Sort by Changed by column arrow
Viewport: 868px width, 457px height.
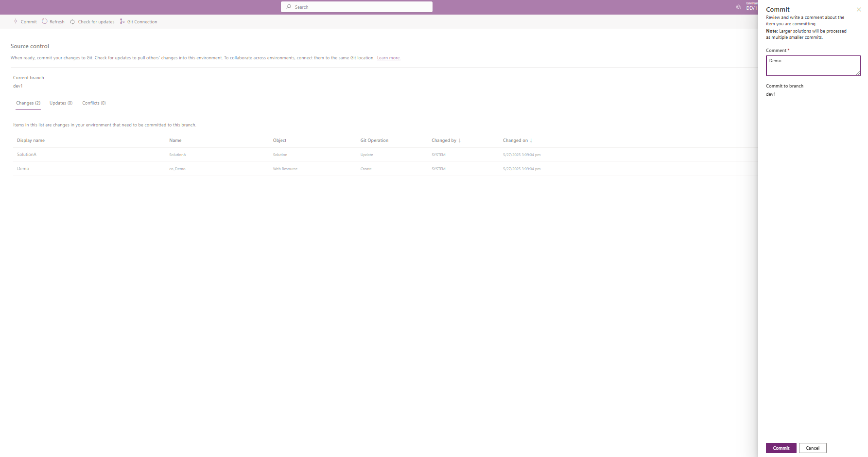459,141
